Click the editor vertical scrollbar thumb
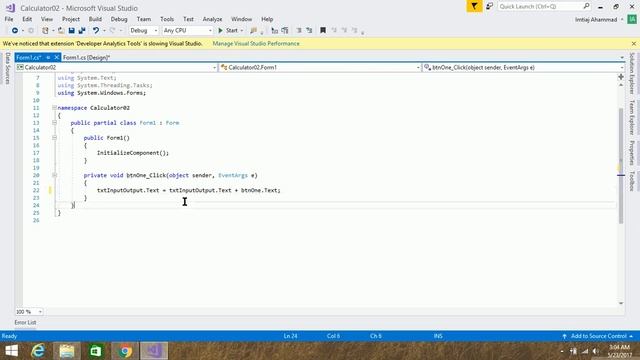The height and width of the screenshot is (360, 640). (x=621, y=165)
